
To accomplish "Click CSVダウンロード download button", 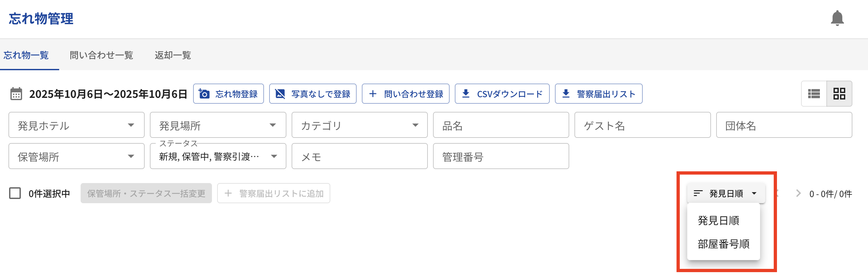I will (x=502, y=94).
